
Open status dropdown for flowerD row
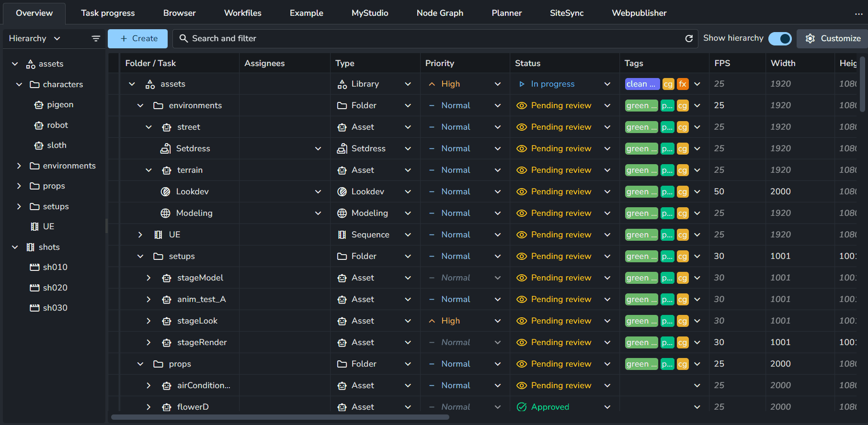click(607, 407)
